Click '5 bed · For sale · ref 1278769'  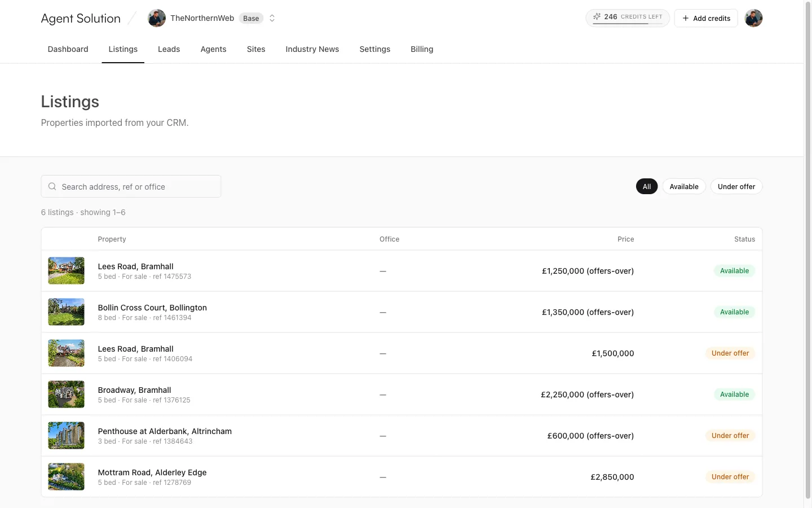[144, 483]
